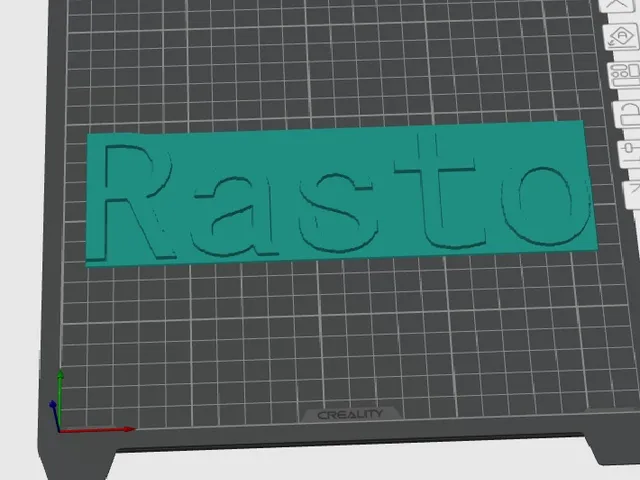Click the plate's auto-orient (A diamond) icon
The width and height of the screenshot is (640, 480).
621,37
